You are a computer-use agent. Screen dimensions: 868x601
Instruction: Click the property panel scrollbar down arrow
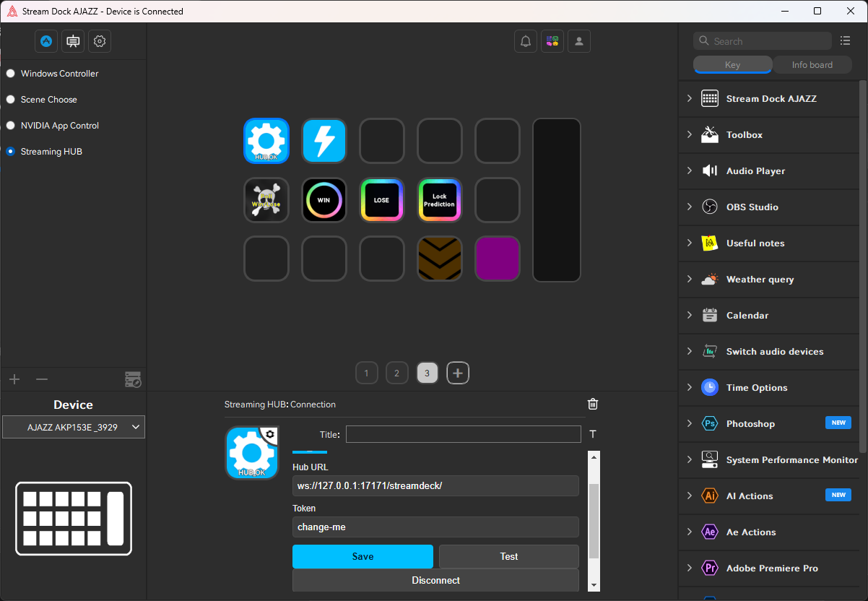[594, 586]
